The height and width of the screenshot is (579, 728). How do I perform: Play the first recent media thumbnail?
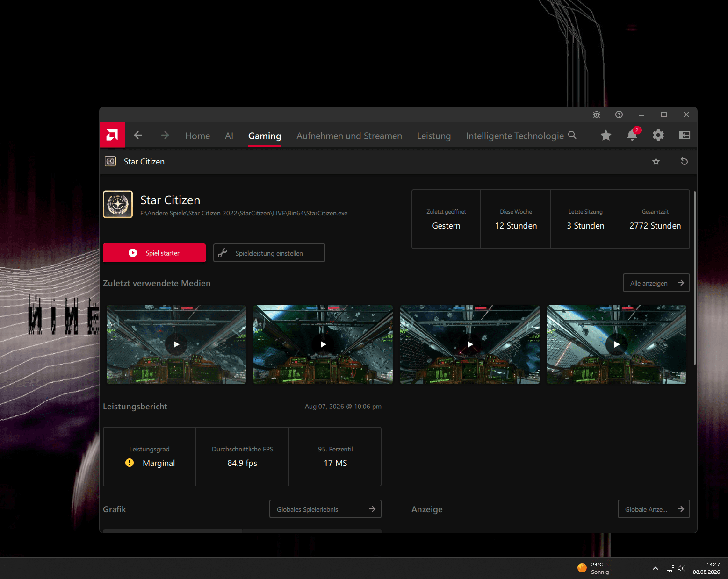pos(176,344)
